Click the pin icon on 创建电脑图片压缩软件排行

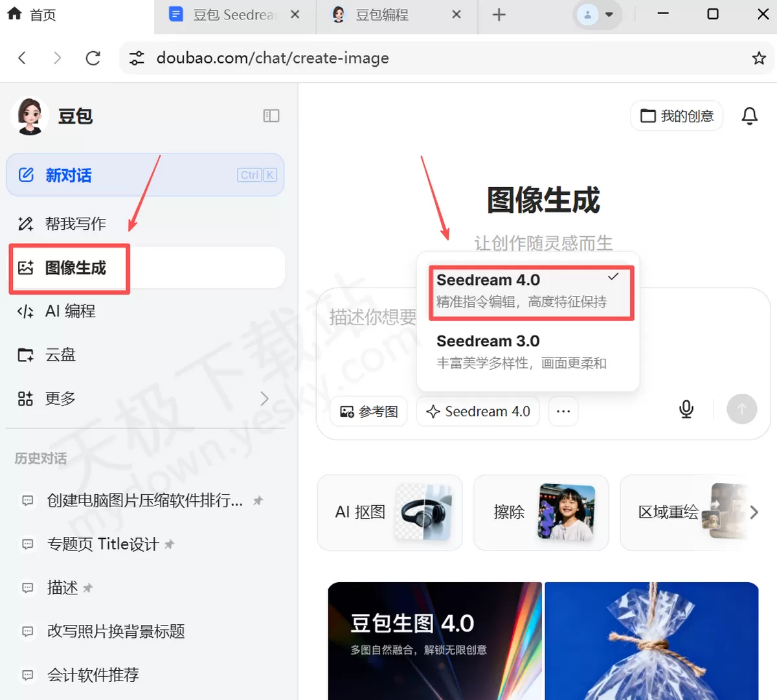pyautogui.click(x=258, y=501)
